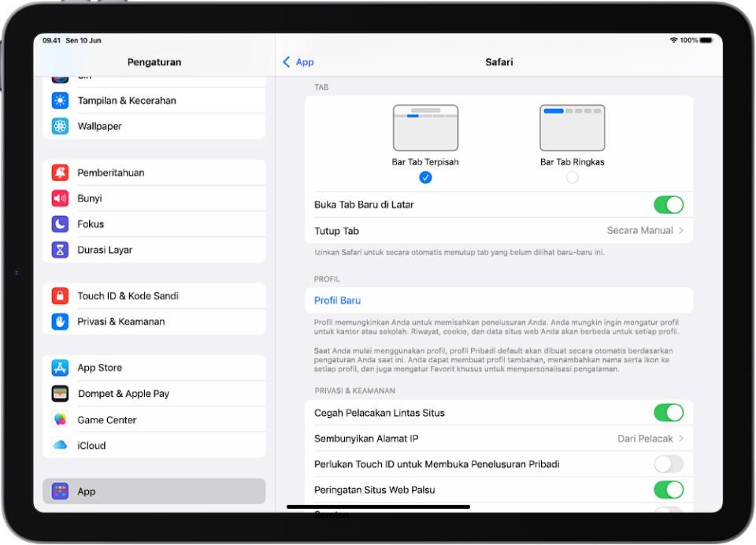The image size is (756, 545).
Task: Open Tutup Tab Secara Manual chevron
Action: (x=680, y=231)
